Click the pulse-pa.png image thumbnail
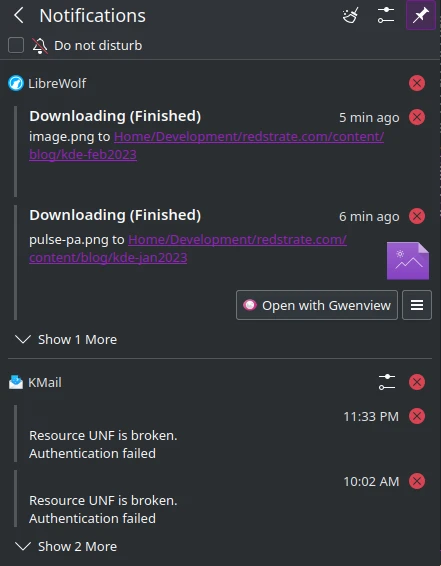This screenshot has height=566, width=441. pyautogui.click(x=408, y=261)
